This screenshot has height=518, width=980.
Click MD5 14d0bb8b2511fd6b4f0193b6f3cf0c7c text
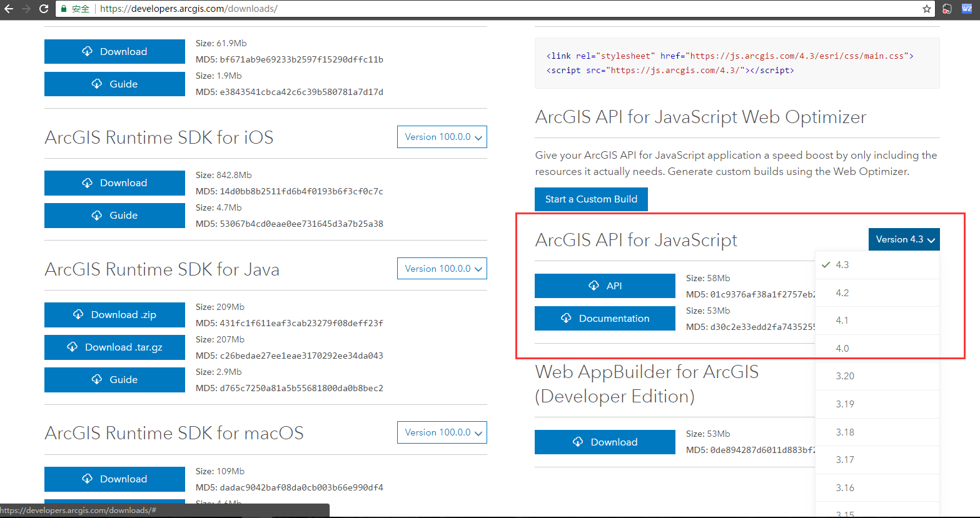tap(290, 191)
